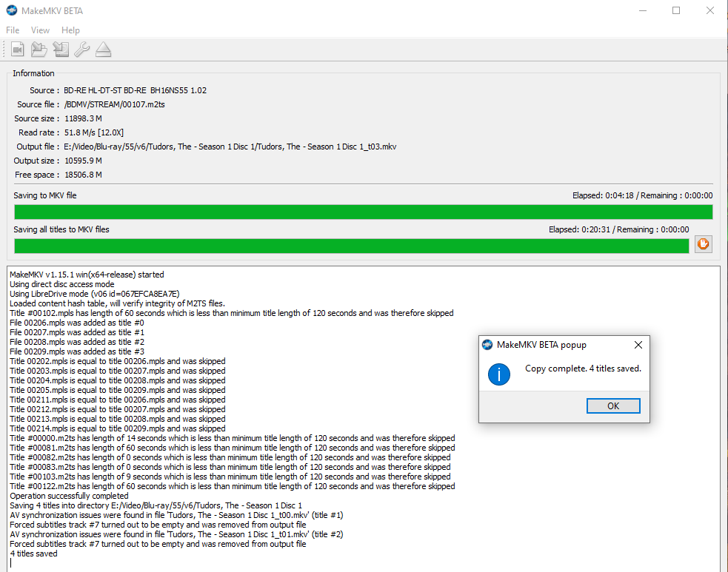Click log line 'Title 00213.mpls is equal to title 00208.mpls'
The width and height of the screenshot is (728, 572).
[118, 419]
